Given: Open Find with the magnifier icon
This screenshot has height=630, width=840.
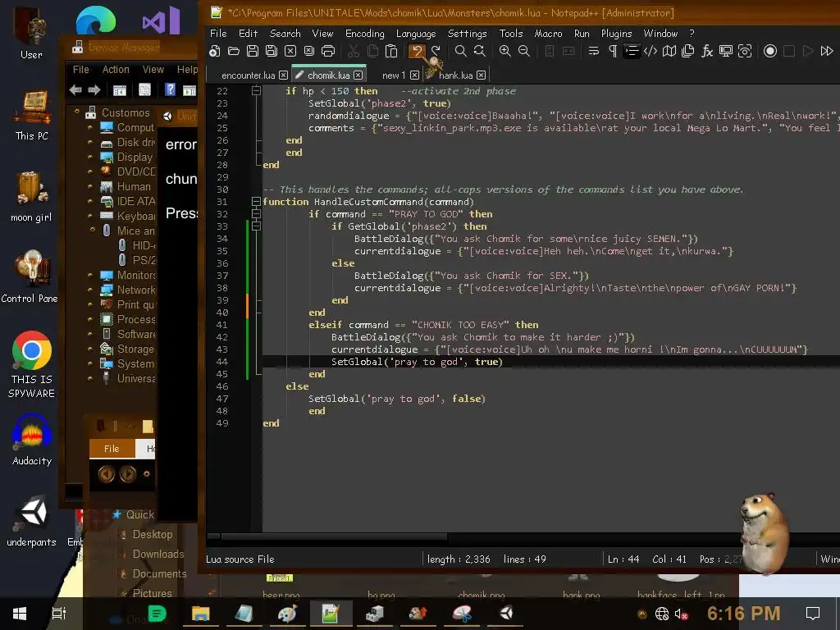Looking at the screenshot, I should tap(460, 51).
